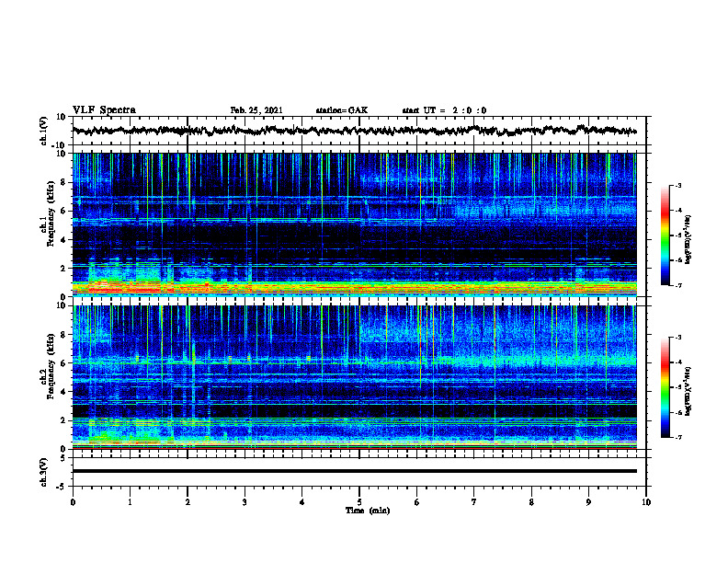The image size is (728, 563).
Task: Click the "7" tick on the time axis
Action: tap(474, 502)
